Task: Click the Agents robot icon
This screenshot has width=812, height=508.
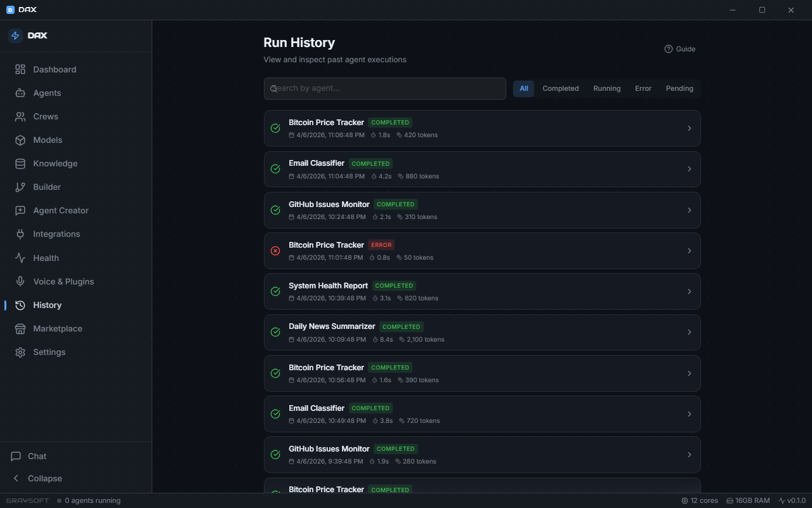Action: click(20, 93)
